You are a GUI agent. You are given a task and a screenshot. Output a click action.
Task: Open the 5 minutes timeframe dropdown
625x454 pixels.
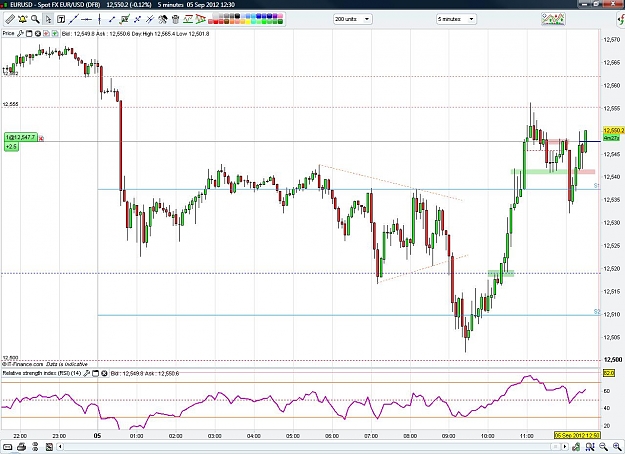tap(456, 19)
